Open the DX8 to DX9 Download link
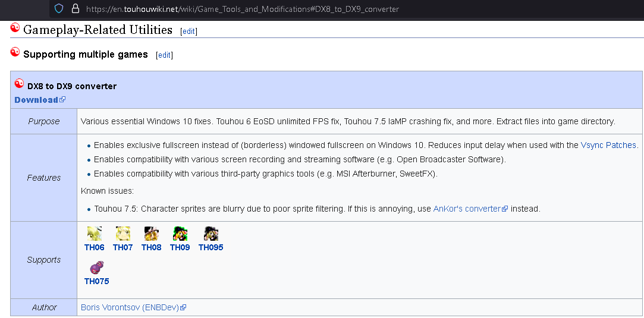 click(36, 100)
